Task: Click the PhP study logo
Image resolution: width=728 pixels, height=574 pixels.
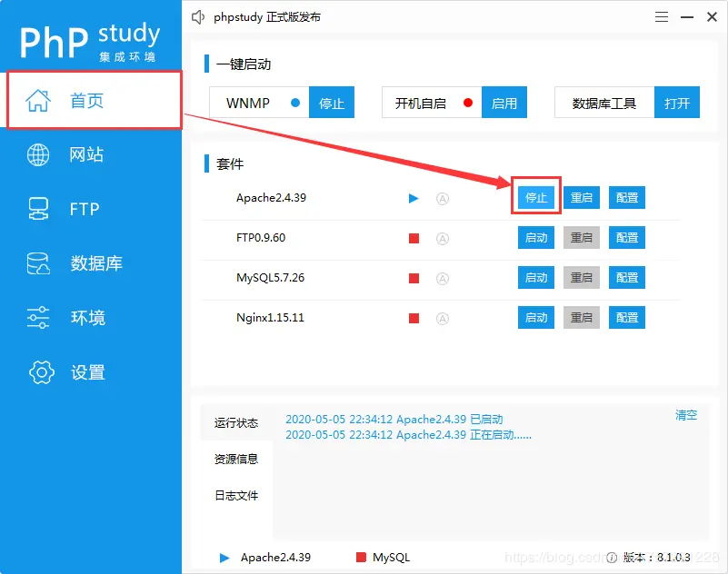Action: click(x=90, y=41)
